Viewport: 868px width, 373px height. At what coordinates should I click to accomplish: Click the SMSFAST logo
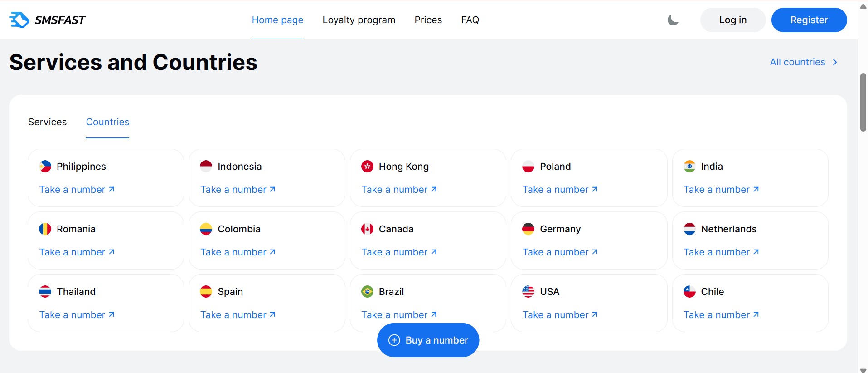(47, 20)
